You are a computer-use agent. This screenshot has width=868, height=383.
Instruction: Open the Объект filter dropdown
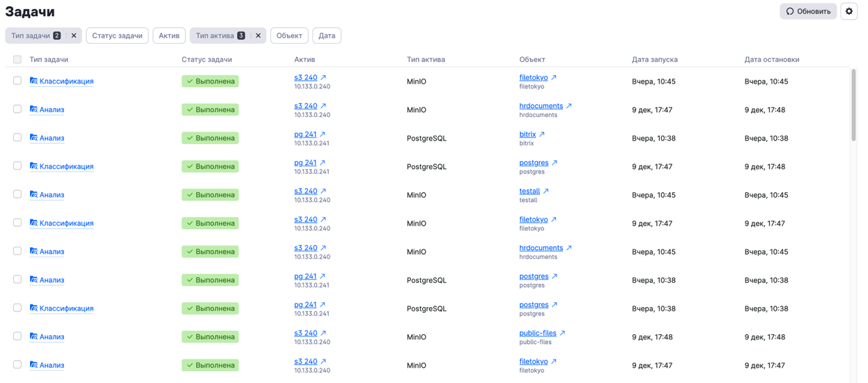(x=289, y=36)
